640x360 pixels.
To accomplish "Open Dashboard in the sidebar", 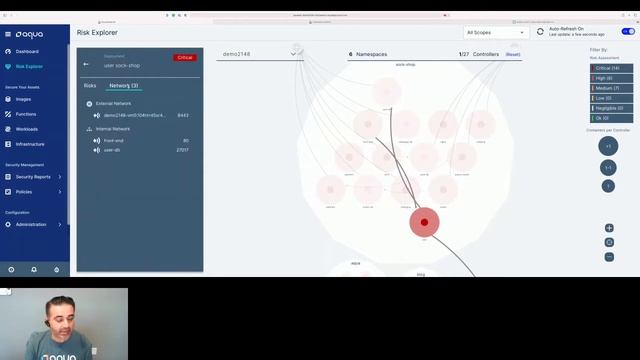I will click(27, 51).
